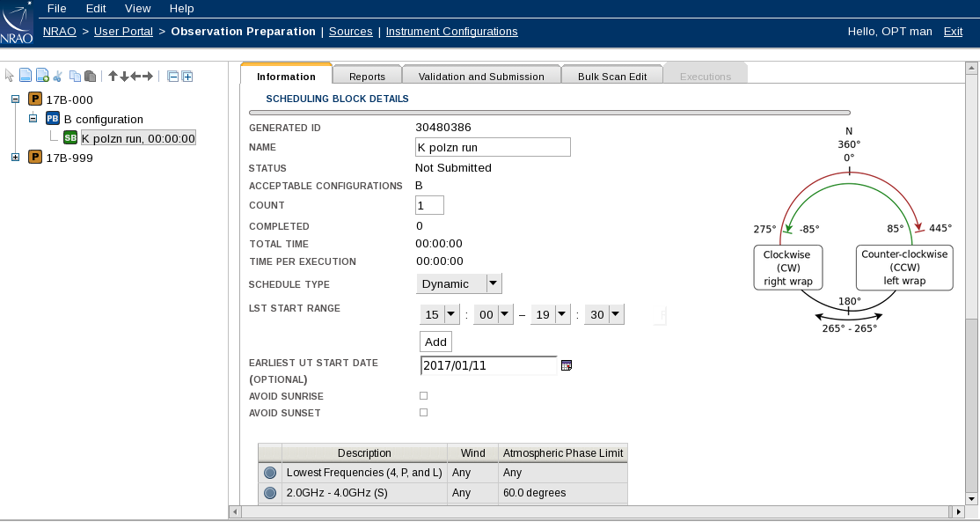Open the File menu

(56, 8)
